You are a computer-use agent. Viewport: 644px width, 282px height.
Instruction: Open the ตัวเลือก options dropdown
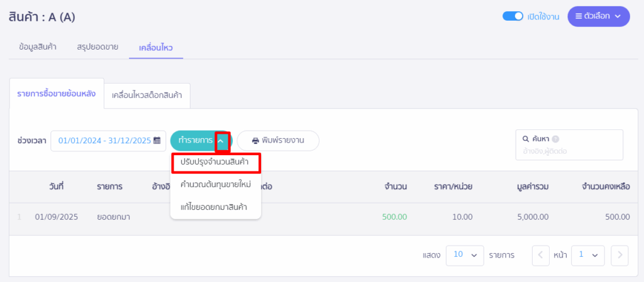599,16
